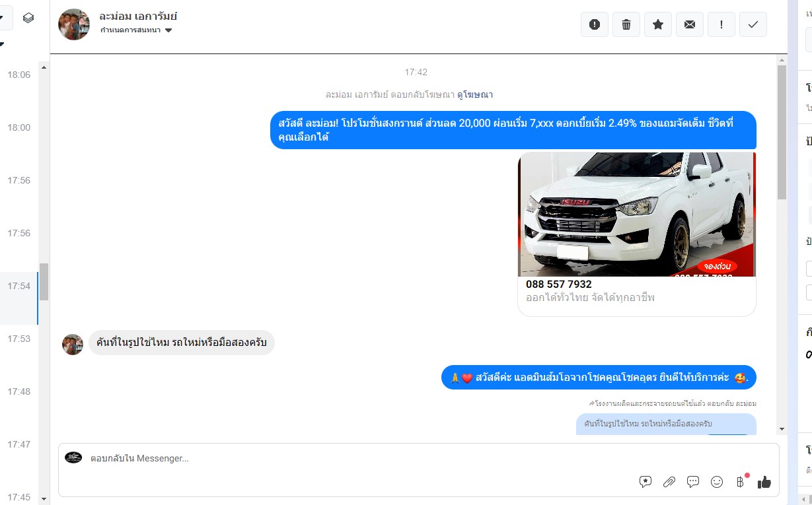Open saved replies star-bubble icon

646,482
